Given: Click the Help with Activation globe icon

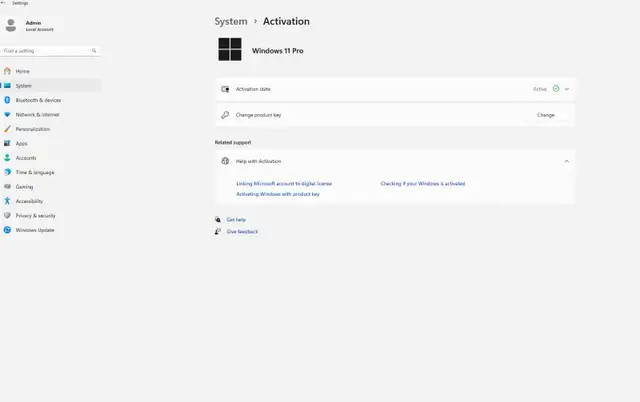Looking at the screenshot, I should tap(225, 161).
